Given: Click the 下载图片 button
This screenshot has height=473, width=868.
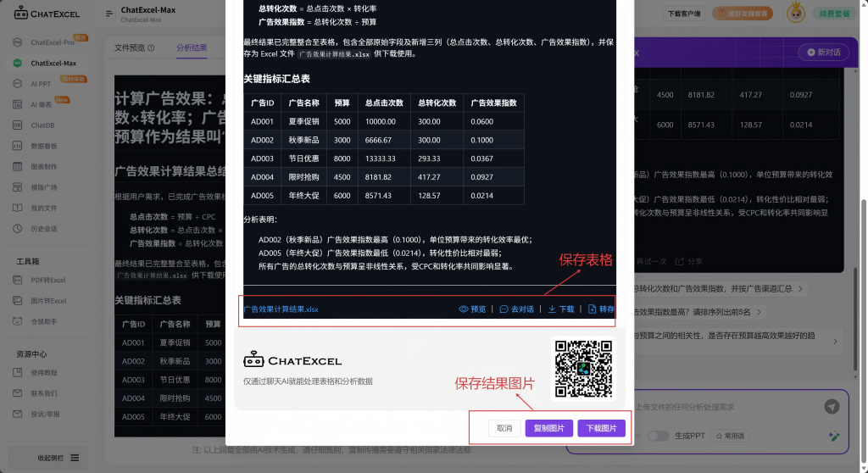Looking at the screenshot, I should [x=602, y=428].
